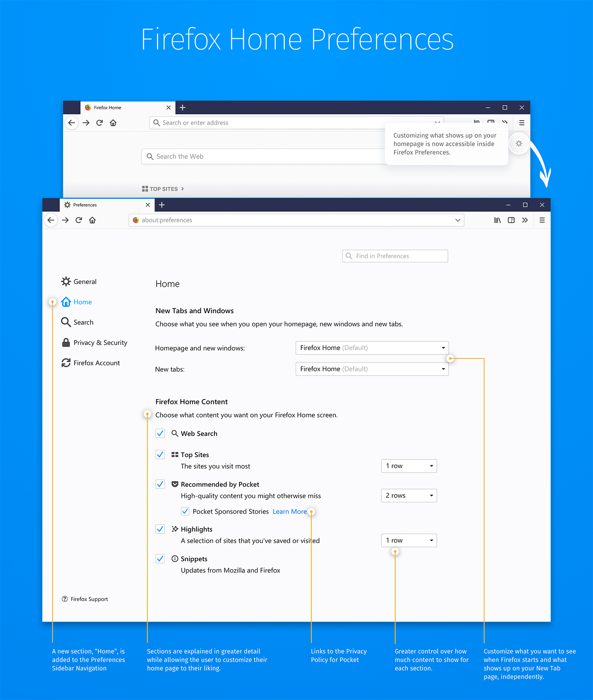Click the General gear icon in sidebar
This screenshot has width=593, height=700.
click(x=66, y=281)
